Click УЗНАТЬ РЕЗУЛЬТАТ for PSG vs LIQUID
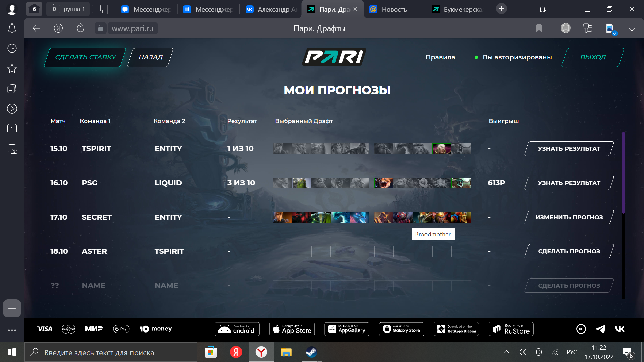The width and height of the screenshot is (644, 362). click(x=569, y=183)
